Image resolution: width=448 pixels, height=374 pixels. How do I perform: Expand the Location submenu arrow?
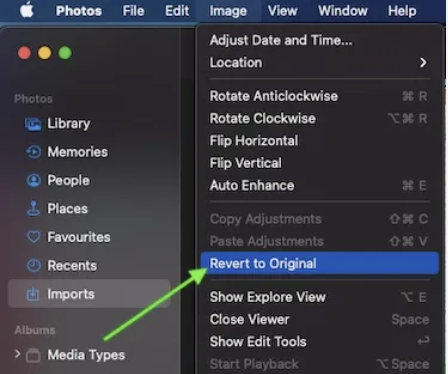[423, 63]
